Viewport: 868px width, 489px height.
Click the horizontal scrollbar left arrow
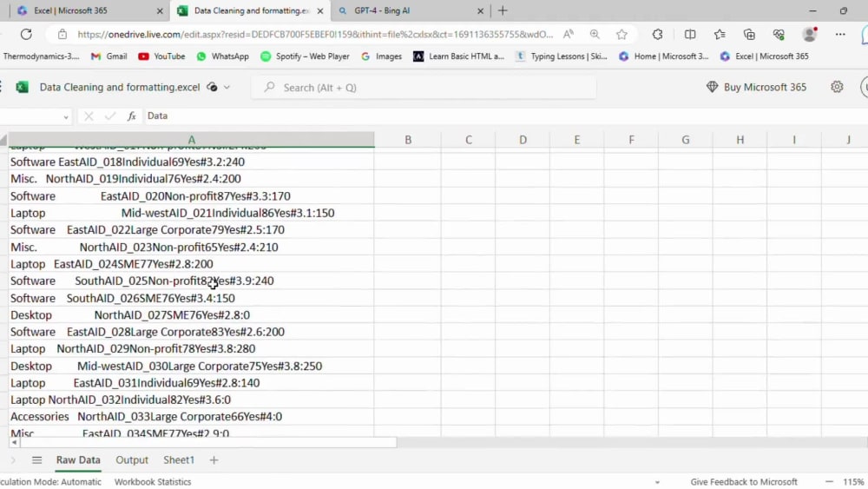[x=15, y=442]
